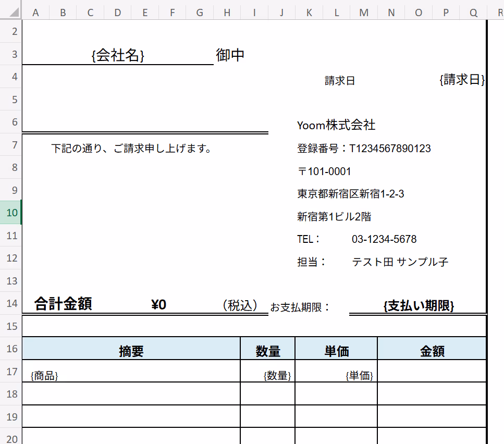504x444 pixels.
Task: Select column K header
Action: point(309,13)
